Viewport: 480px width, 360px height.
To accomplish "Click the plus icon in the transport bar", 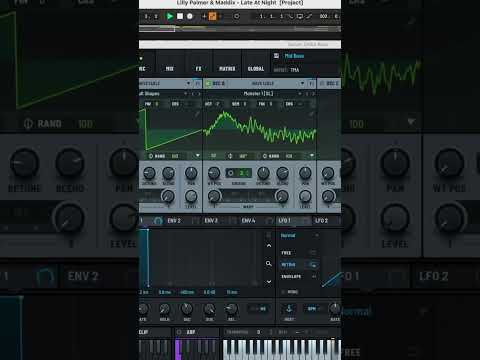I will click(204, 16).
